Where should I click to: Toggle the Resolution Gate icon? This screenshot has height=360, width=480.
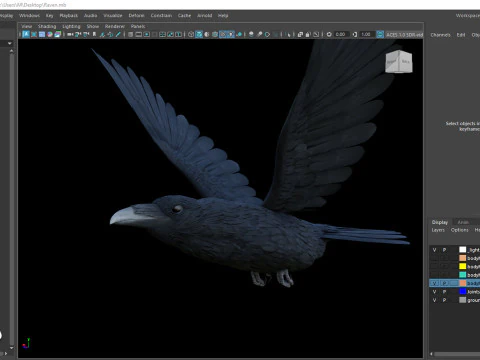(x=146, y=34)
